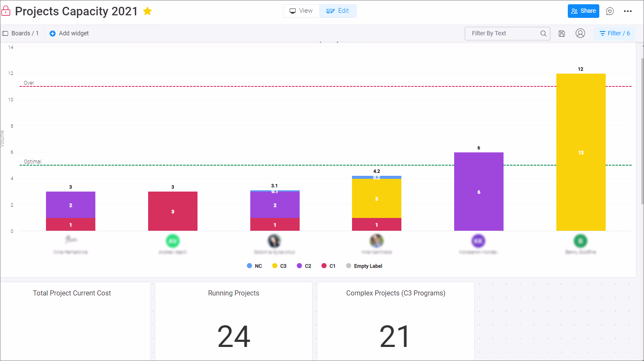This screenshot has height=361, width=644.
Task: Click the search magnifier icon
Action: point(544,33)
